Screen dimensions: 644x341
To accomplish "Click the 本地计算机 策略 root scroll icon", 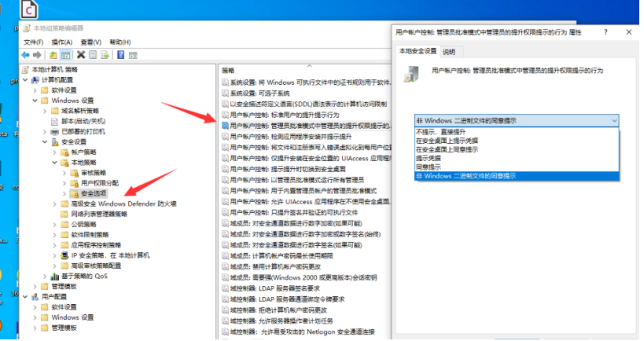I will pos(25,69).
